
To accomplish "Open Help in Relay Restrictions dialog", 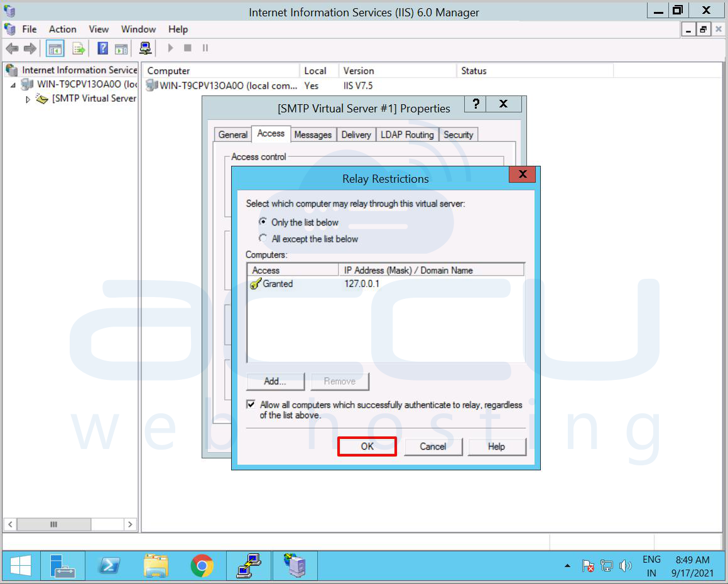I will 497,446.
